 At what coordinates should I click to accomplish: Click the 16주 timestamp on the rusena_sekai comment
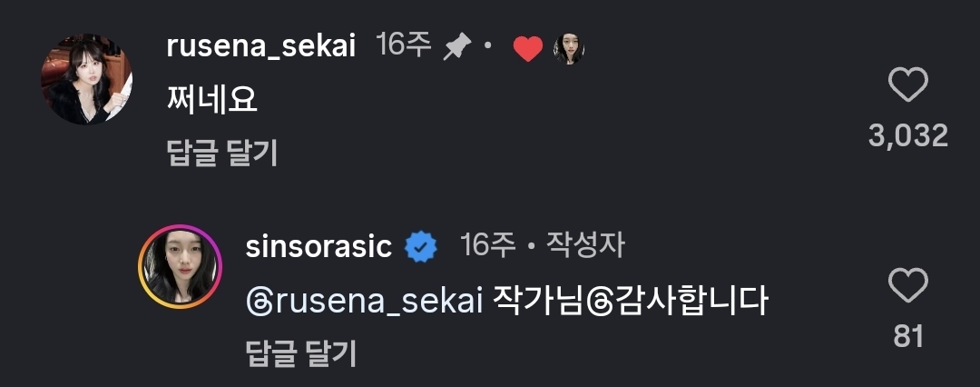pyautogui.click(x=404, y=47)
